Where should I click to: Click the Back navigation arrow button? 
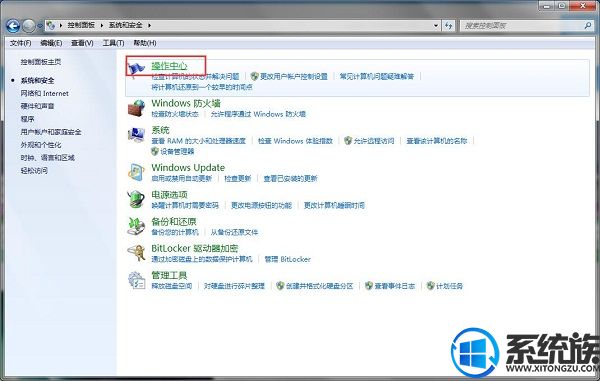pyautogui.click(x=13, y=26)
